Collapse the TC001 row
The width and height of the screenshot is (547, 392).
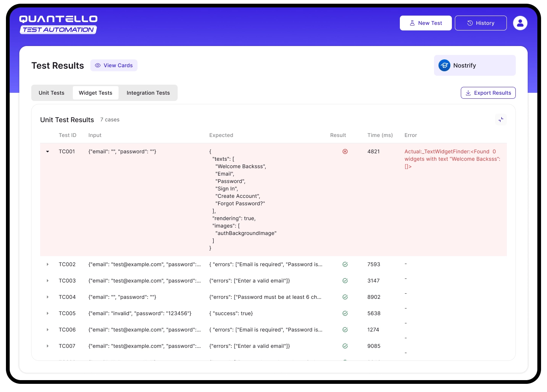(x=48, y=151)
